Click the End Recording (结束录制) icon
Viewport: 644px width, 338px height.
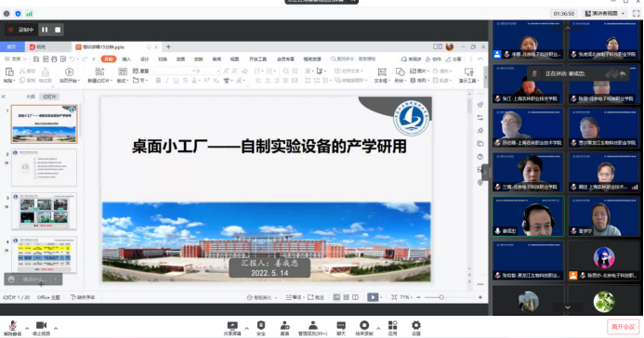click(x=364, y=326)
